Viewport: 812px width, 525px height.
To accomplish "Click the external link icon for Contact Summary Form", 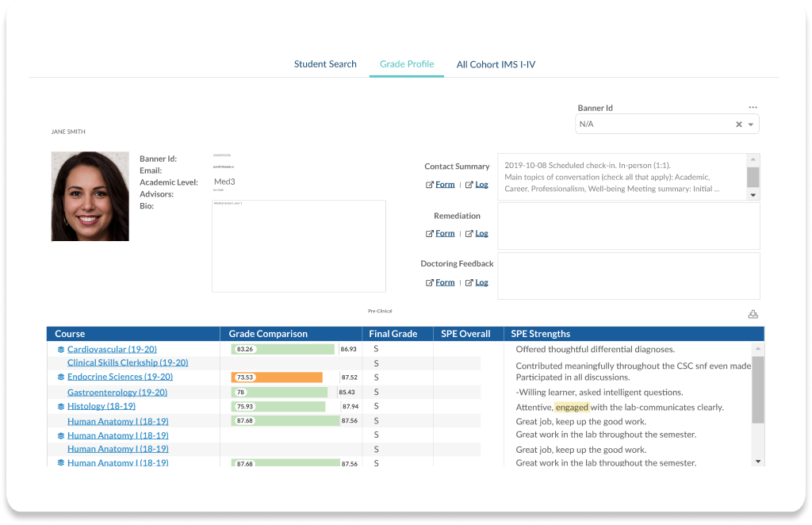I will (429, 185).
